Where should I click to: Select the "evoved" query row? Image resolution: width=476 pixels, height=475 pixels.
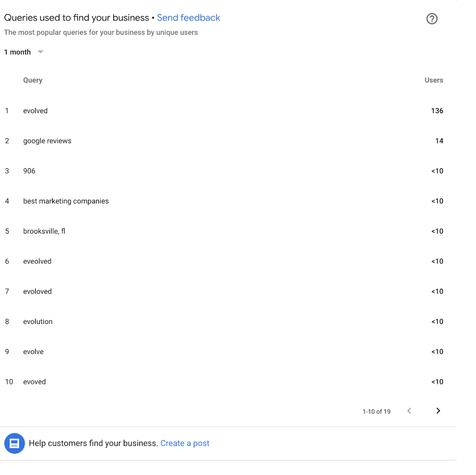(x=224, y=382)
